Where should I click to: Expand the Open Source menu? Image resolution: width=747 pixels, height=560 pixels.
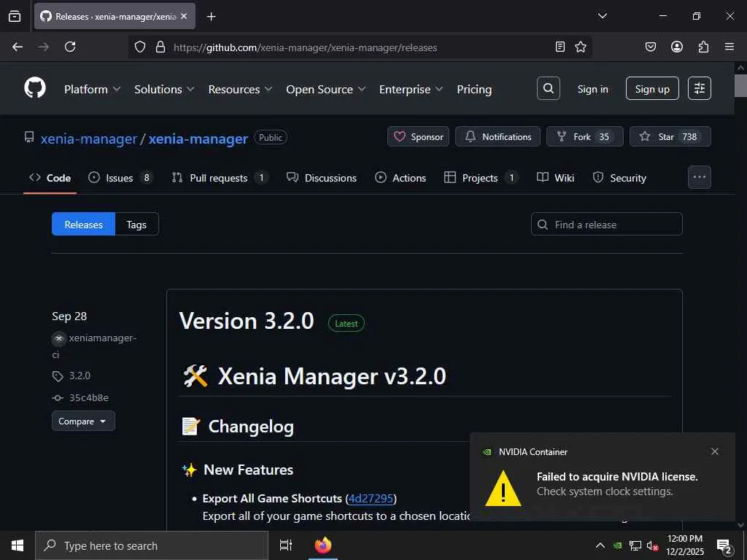tap(326, 89)
